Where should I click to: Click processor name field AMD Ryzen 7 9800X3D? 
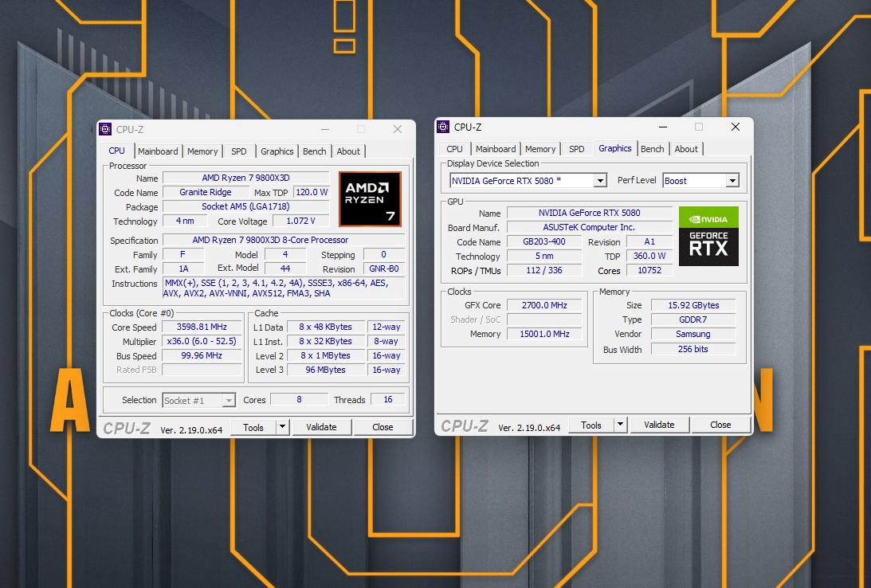coord(245,178)
